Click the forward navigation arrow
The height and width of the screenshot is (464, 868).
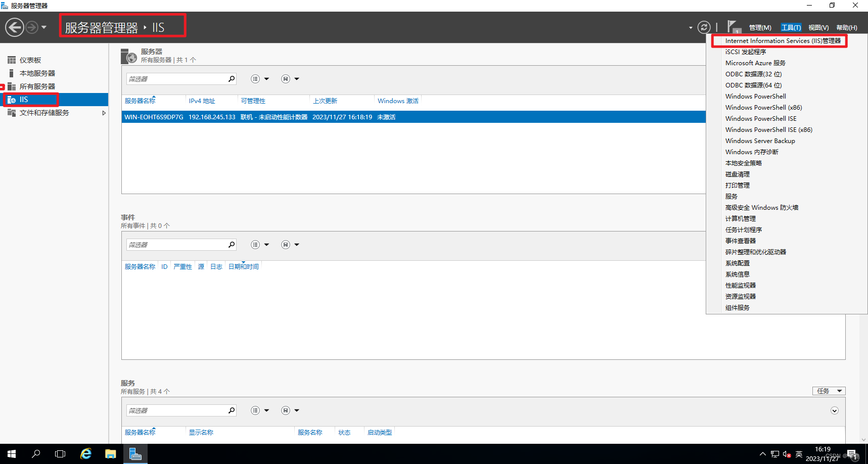click(x=32, y=27)
